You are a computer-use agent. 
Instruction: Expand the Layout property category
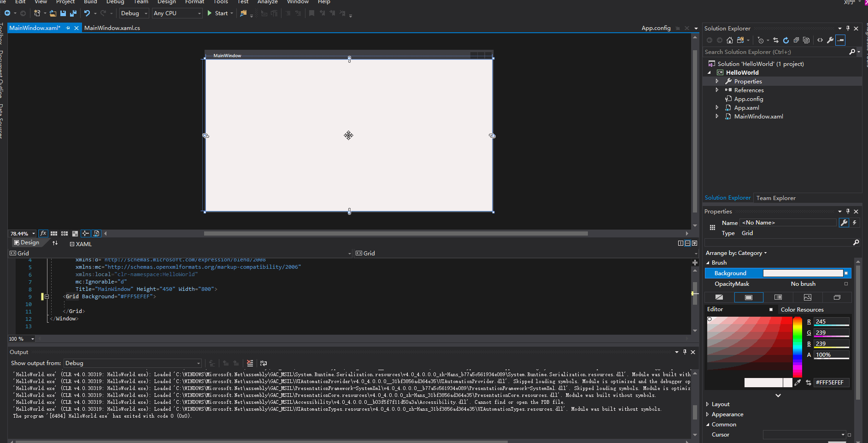[708, 404]
